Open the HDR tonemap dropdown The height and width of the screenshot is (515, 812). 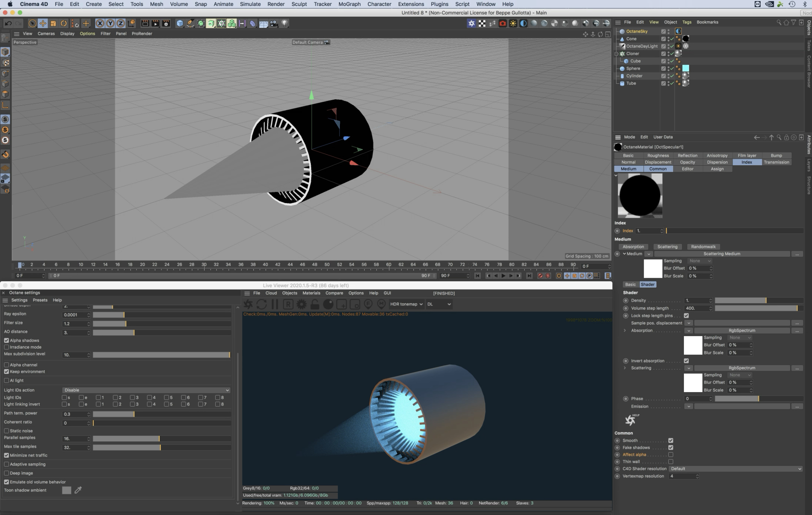click(406, 304)
